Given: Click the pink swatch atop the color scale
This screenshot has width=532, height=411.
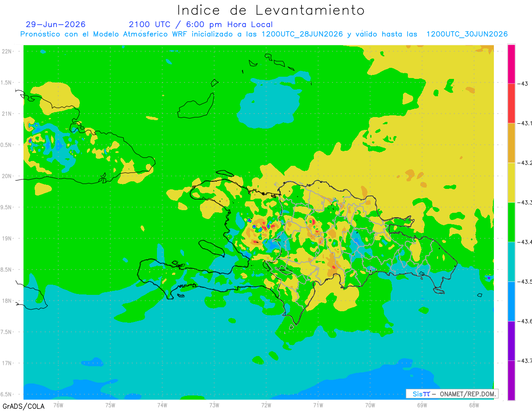Looking at the screenshot, I should click(x=511, y=64).
